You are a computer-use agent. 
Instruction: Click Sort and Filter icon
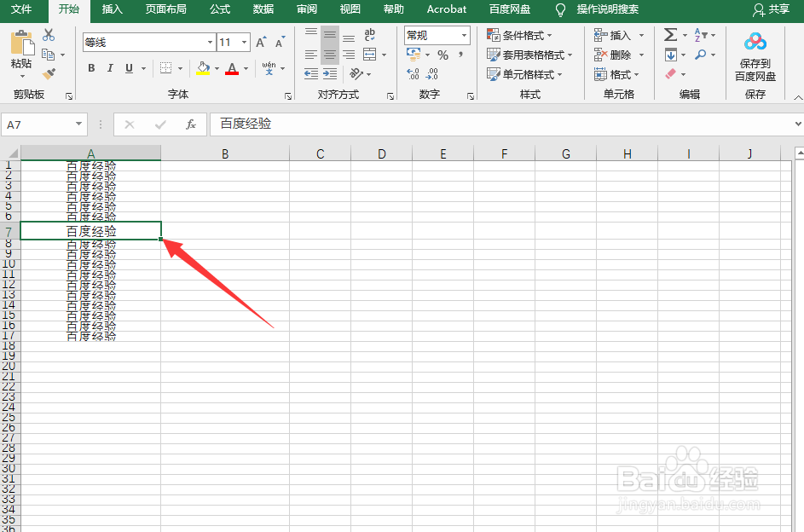[701, 35]
